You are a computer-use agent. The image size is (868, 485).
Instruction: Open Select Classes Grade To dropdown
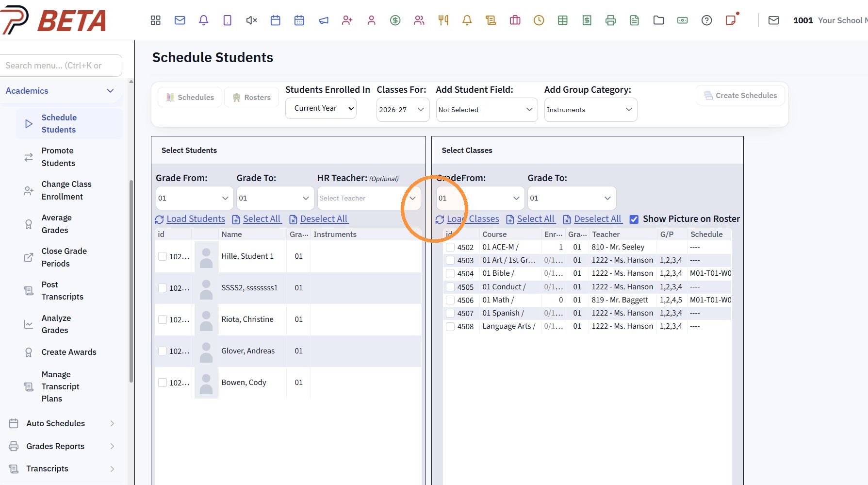tap(572, 198)
